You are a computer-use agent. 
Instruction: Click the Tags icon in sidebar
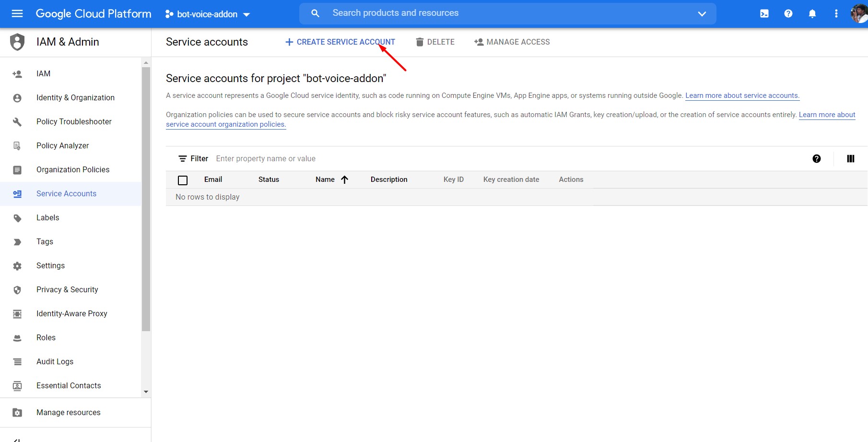17,242
